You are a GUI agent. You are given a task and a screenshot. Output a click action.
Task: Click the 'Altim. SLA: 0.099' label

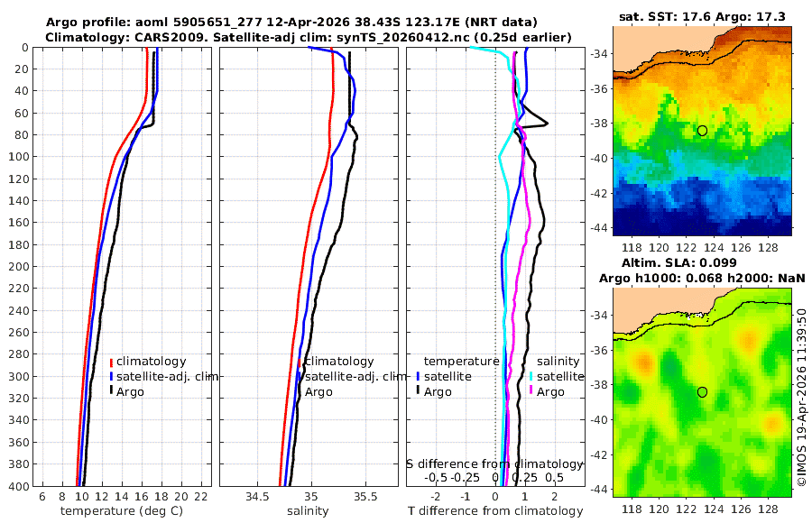678,262
